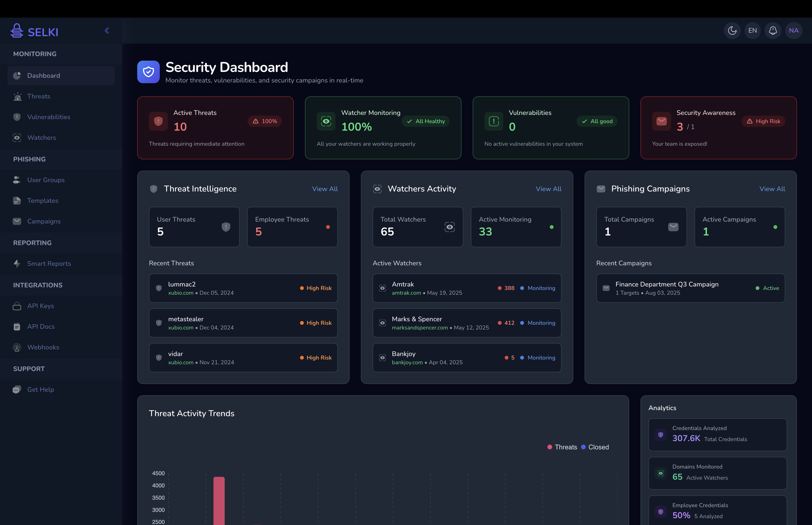Open the Marks & Spencer watcher row
The width and height of the screenshot is (812, 525).
coord(467,323)
